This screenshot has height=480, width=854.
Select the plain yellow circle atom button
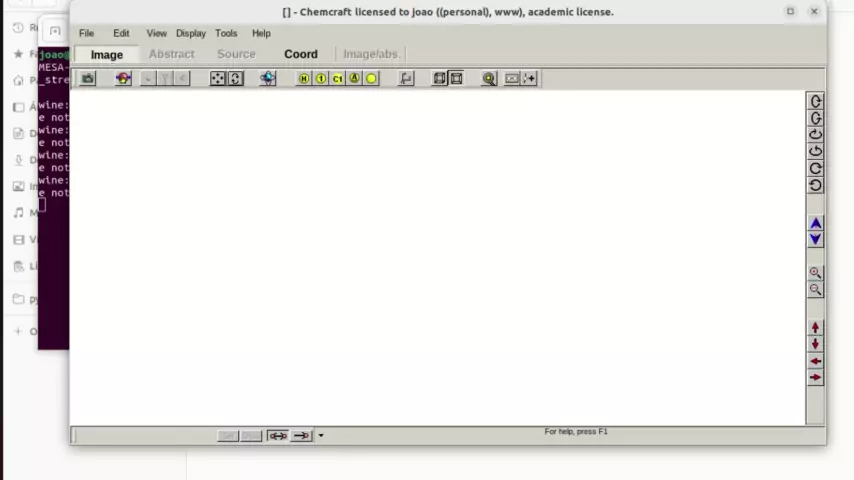coord(371,78)
